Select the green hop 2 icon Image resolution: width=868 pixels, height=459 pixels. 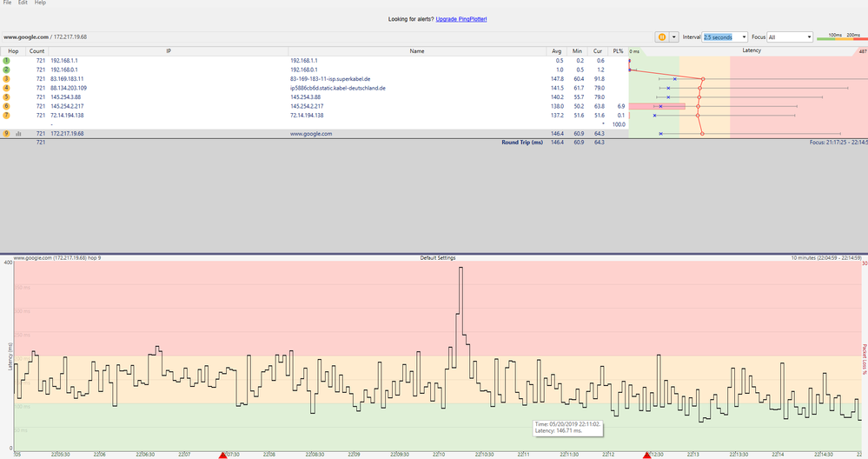tap(7, 70)
